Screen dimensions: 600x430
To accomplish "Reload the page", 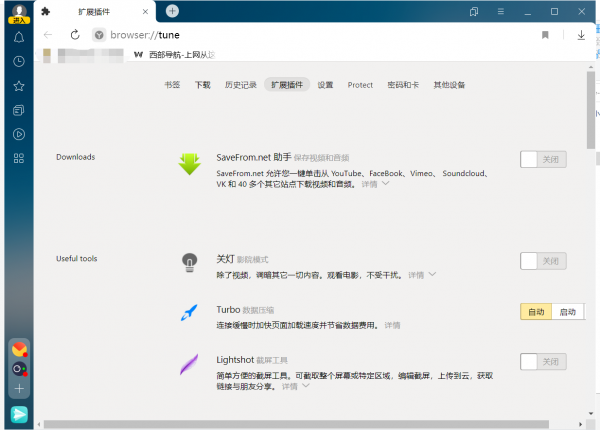I will coord(75,35).
